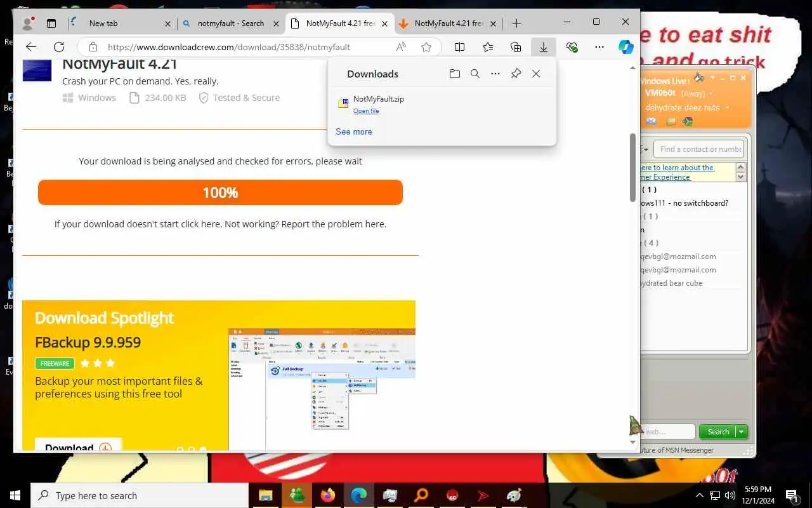The image size is (812, 508).
Task: Open the MSN Today icon in Messenger
Action: 687,121
